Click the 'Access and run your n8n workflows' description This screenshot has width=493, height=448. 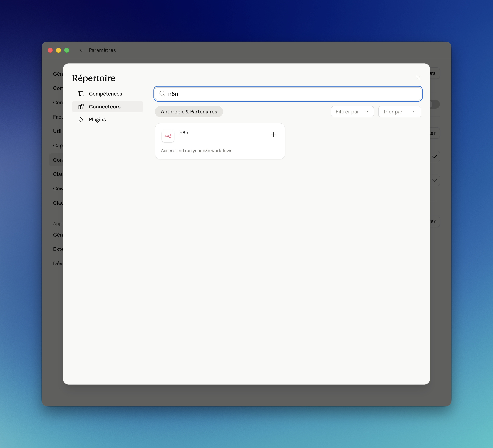196,151
